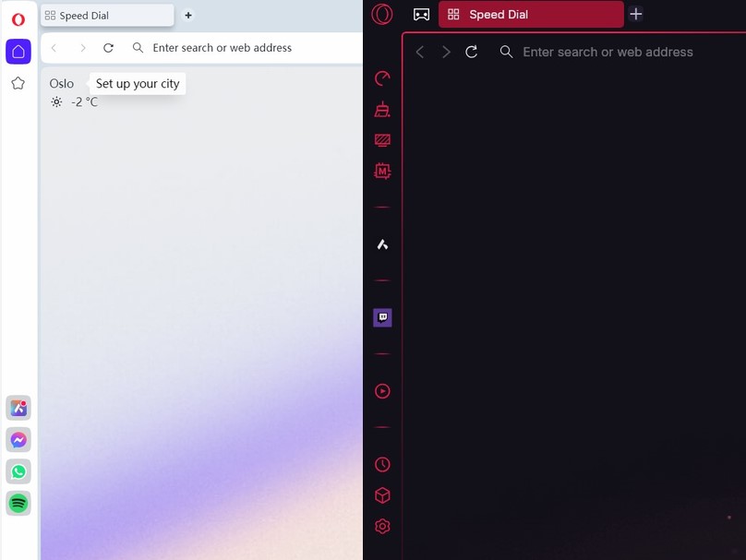Screen dimensions: 746x560
Task: Click the purple Home sidebar button
Action: (18, 52)
